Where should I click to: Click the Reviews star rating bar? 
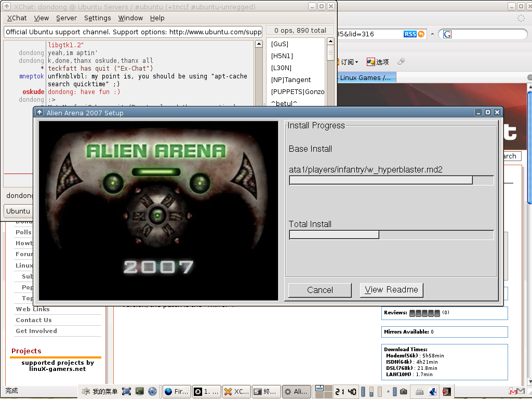[424, 313]
